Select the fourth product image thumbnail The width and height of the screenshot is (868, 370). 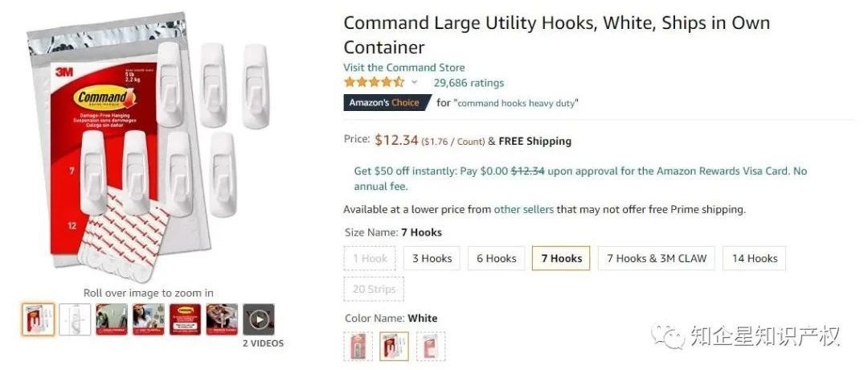click(149, 319)
